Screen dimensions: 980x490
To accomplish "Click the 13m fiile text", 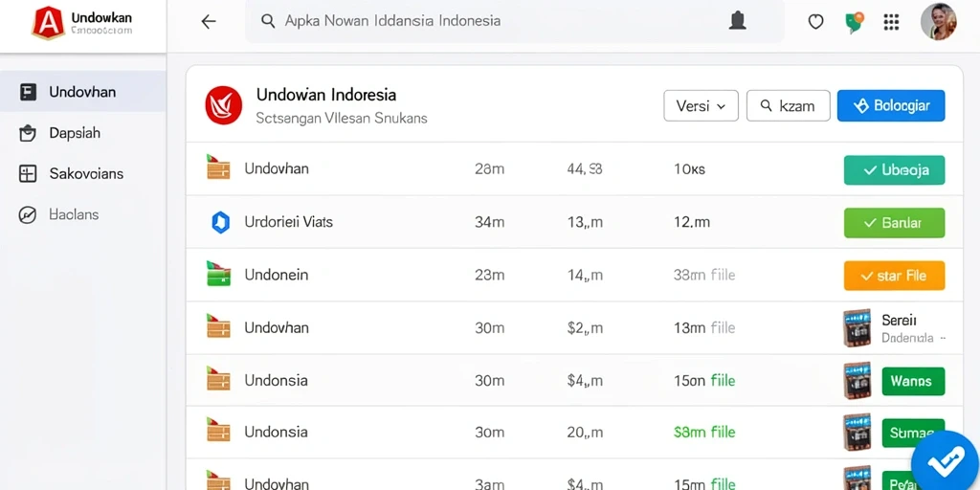I will (x=703, y=327).
